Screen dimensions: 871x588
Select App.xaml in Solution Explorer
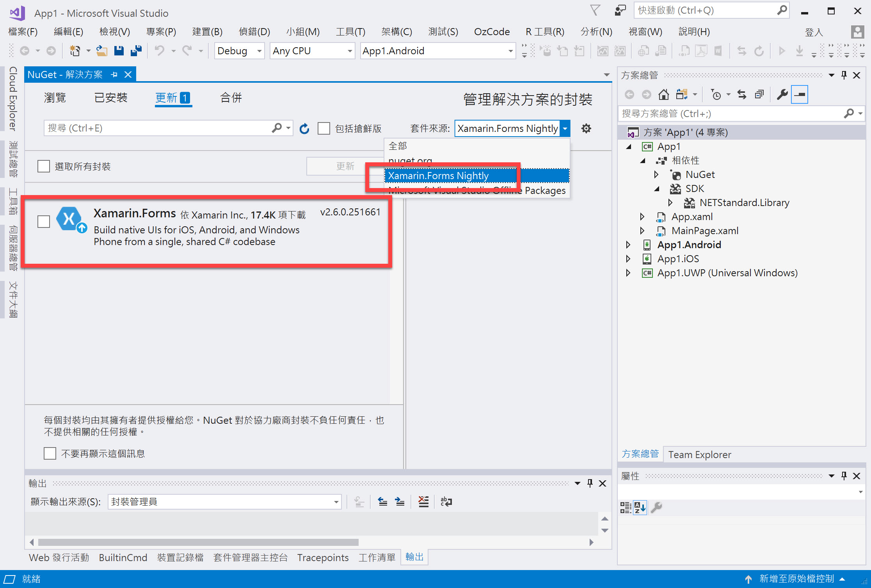click(692, 217)
